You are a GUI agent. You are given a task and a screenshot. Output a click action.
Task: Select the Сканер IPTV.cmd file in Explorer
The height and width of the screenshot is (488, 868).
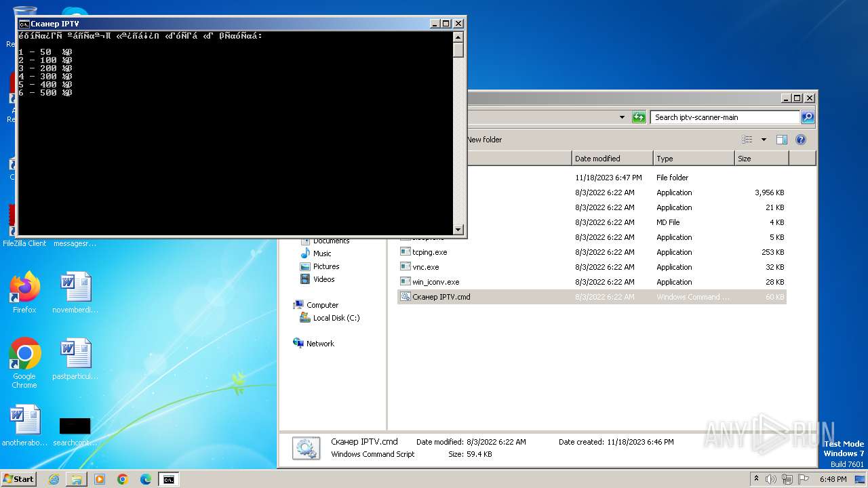click(591, 297)
